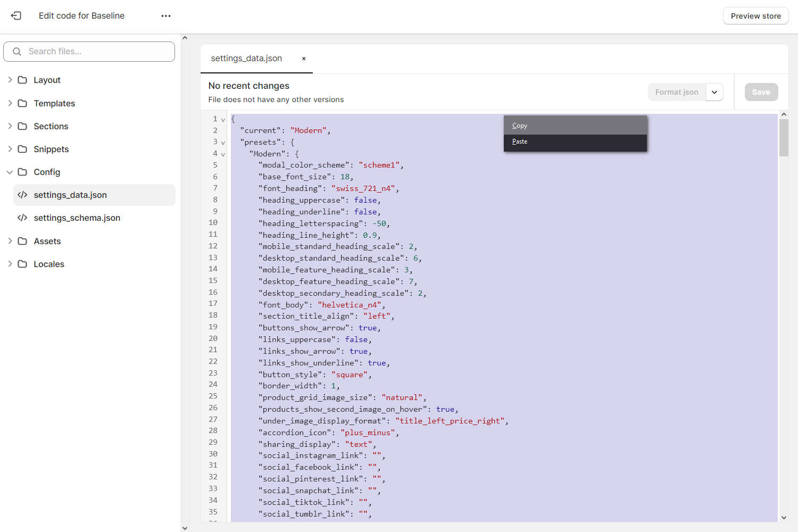
Task: Exit the code editor via top-left icon
Action: 16,15
